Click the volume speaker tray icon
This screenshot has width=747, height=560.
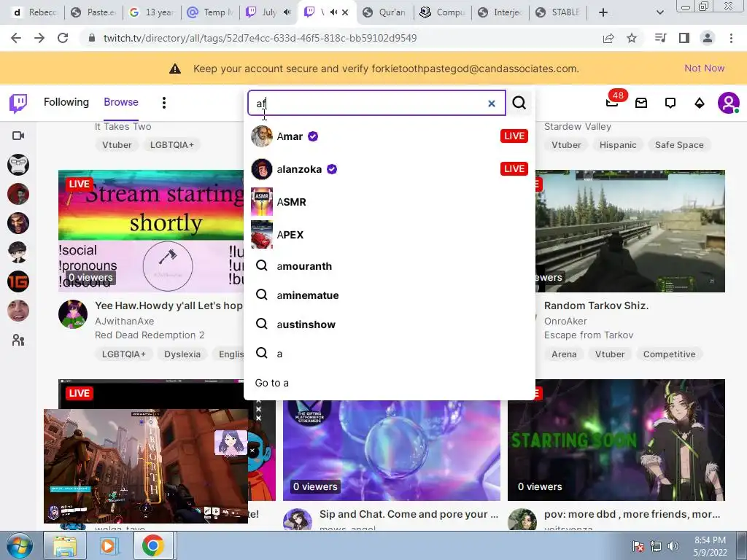coord(673,546)
